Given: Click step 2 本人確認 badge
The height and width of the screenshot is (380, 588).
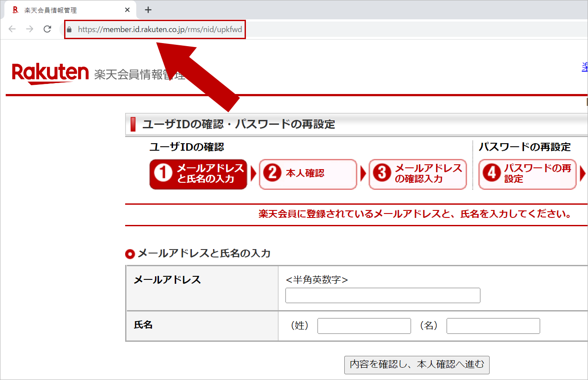Looking at the screenshot, I should 308,174.
